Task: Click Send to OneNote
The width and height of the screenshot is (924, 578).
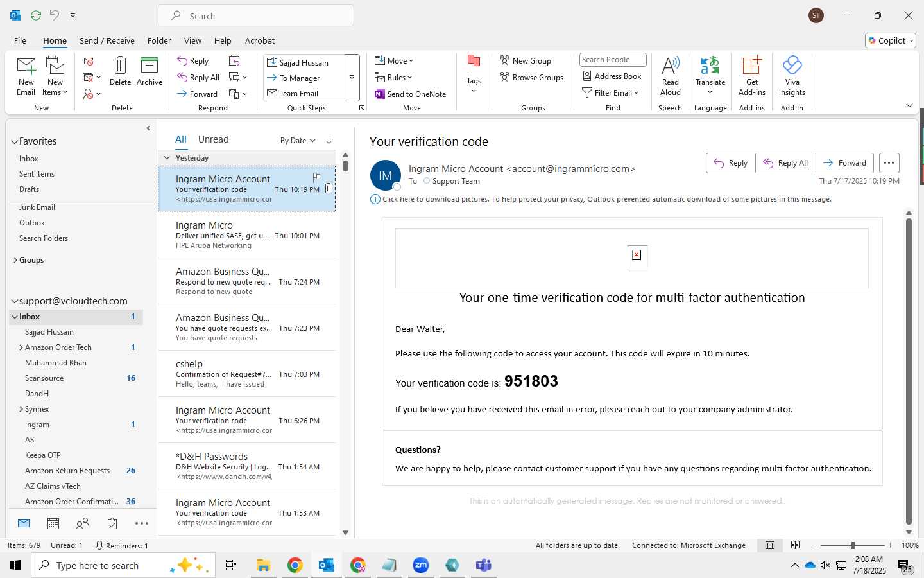Action: pos(411,94)
